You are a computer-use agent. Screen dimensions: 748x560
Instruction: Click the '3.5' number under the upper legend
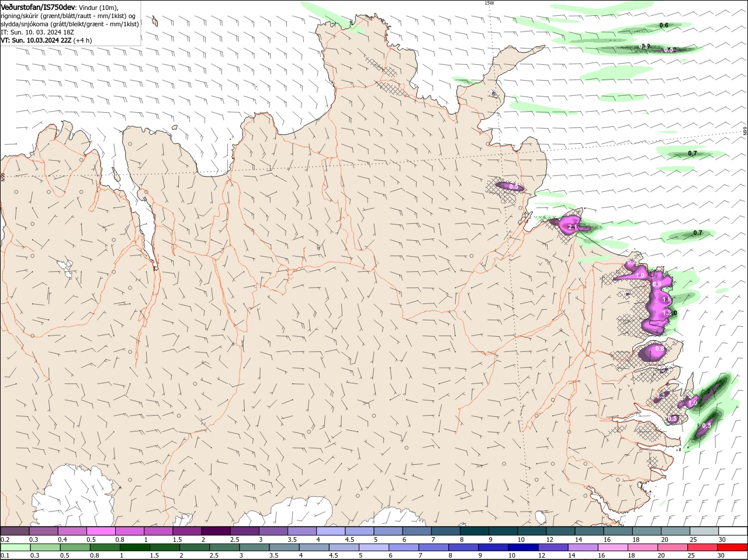tap(292, 540)
